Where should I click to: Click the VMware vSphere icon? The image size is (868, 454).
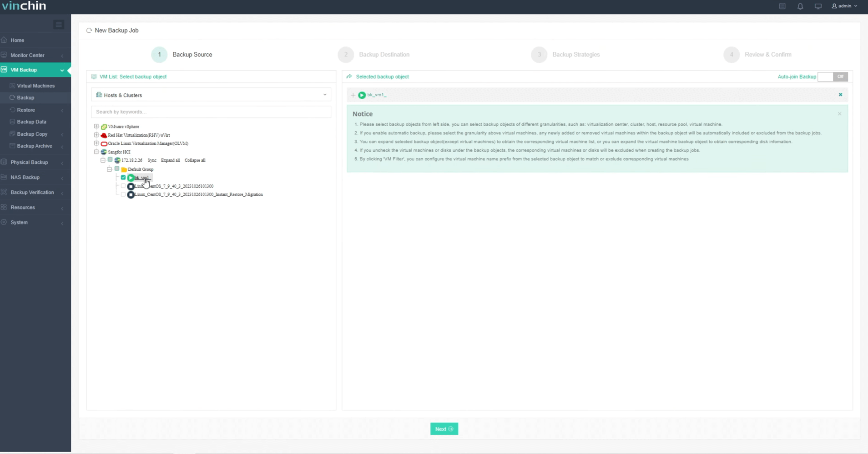click(104, 127)
